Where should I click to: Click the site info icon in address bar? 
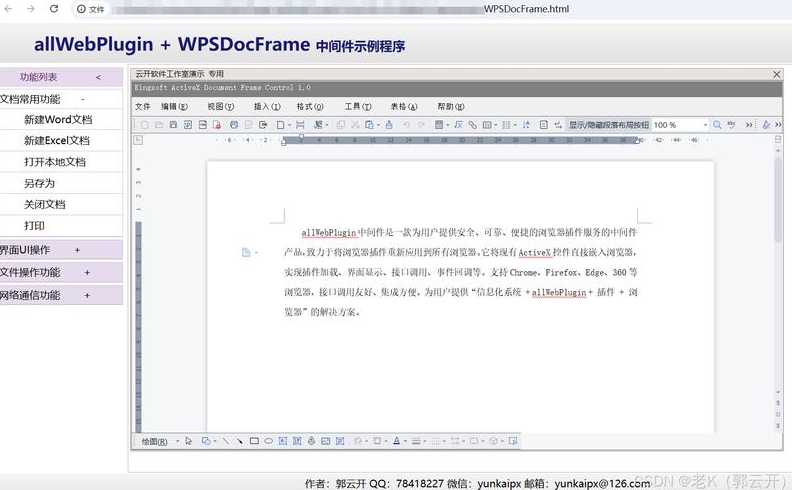pyautogui.click(x=81, y=9)
